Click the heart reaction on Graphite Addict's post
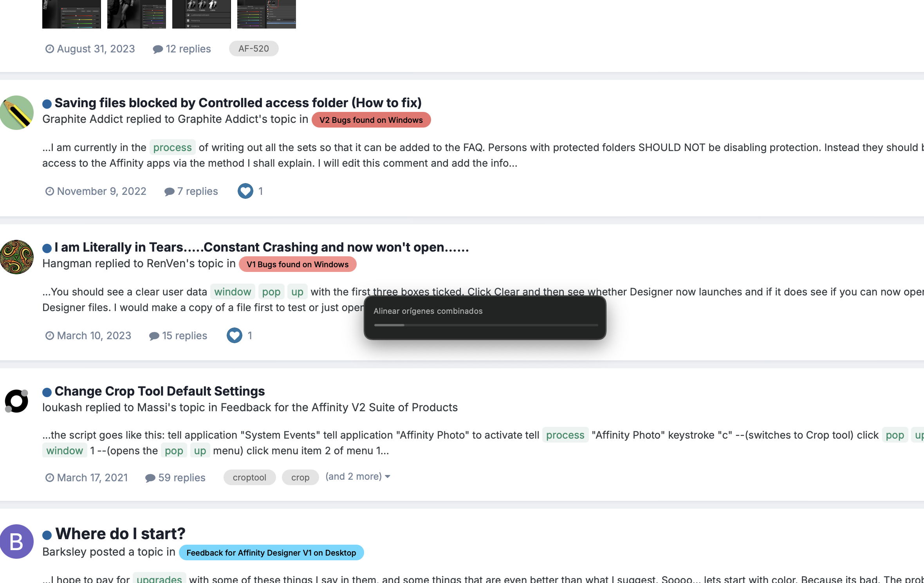Image resolution: width=924 pixels, height=583 pixels. (245, 191)
